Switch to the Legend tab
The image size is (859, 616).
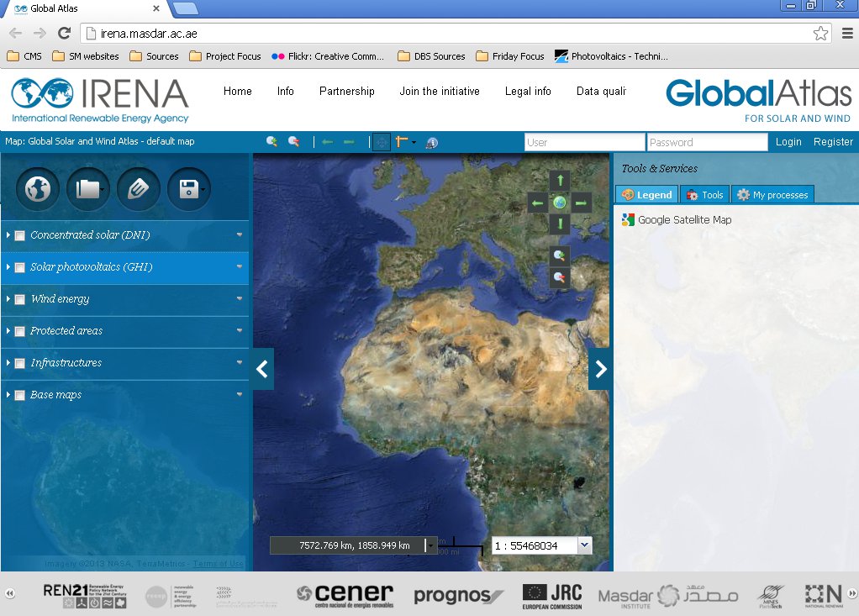[647, 194]
